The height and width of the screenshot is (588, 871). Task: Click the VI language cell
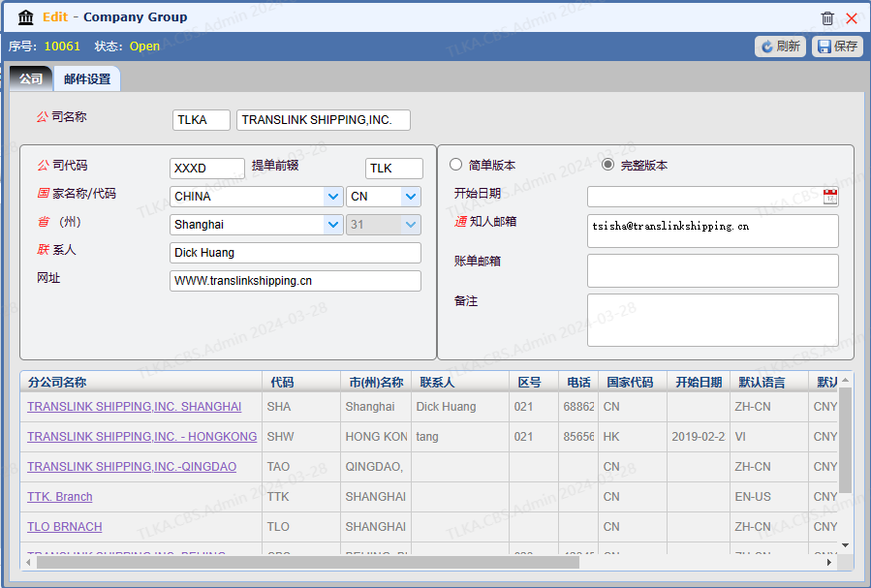[769, 437]
